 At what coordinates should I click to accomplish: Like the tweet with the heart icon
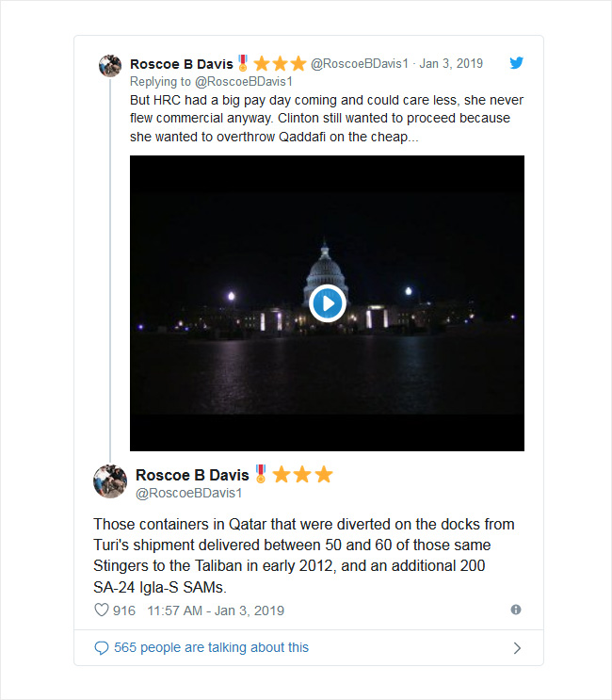(102, 610)
